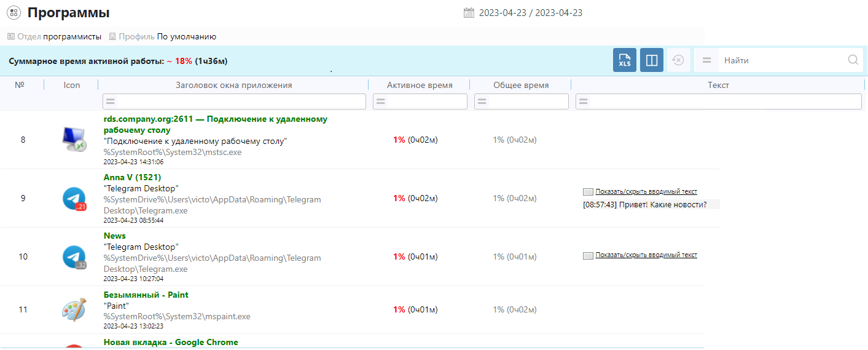Click the calendar icon next to date range
This screenshot has height=350, width=868.
pyautogui.click(x=469, y=13)
